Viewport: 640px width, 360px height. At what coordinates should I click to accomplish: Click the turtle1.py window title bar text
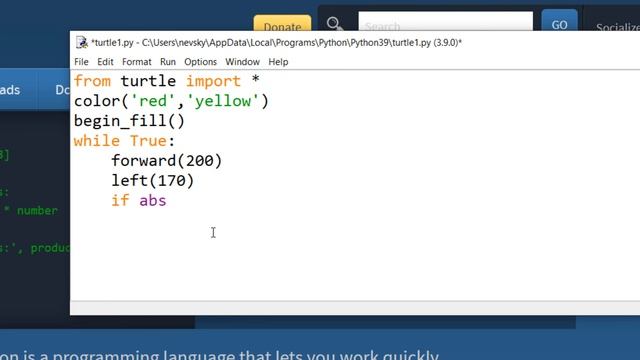[276, 42]
